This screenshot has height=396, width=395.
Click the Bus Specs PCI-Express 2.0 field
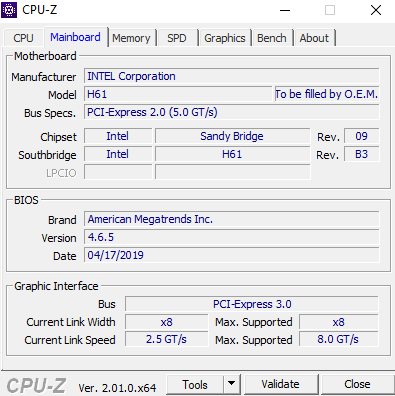[x=232, y=112]
